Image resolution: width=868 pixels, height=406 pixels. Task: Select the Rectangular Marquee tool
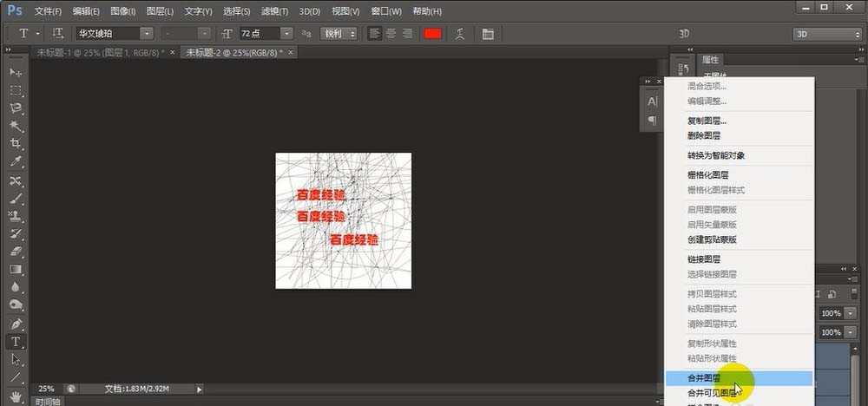pyautogui.click(x=16, y=89)
